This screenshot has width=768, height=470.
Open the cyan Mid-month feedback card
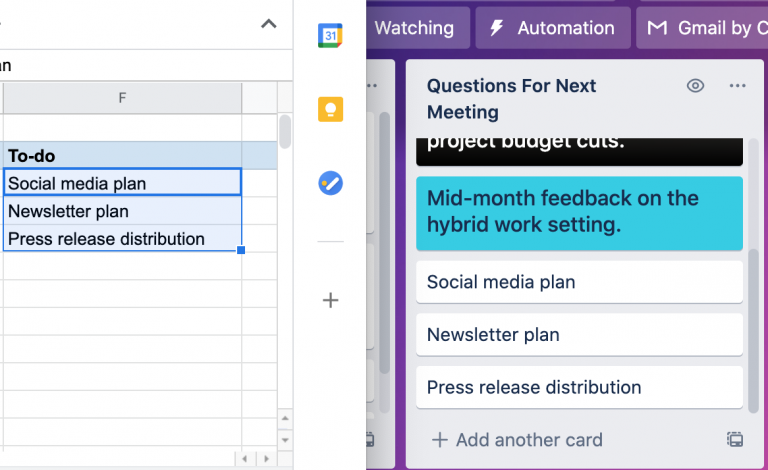pos(579,212)
